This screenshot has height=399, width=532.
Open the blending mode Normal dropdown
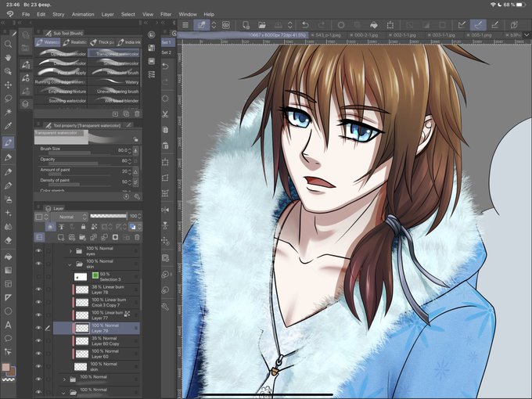pyautogui.click(x=70, y=217)
